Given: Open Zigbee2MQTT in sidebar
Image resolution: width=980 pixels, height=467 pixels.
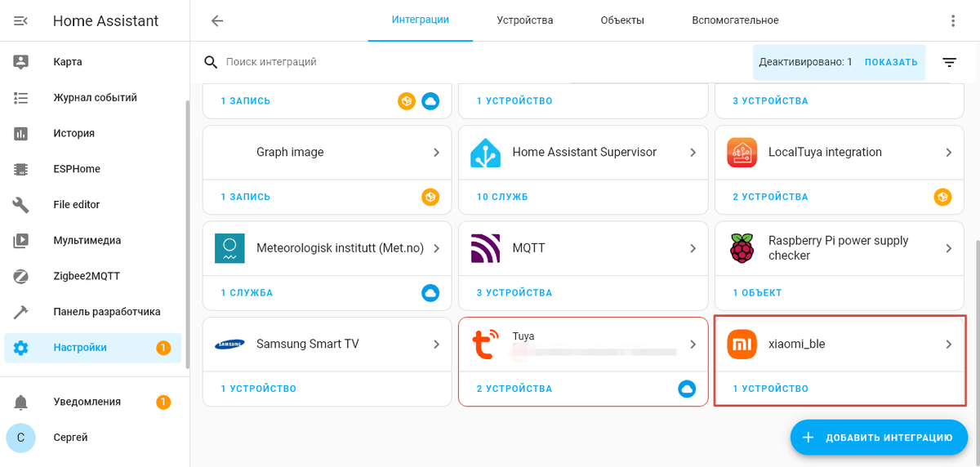Looking at the screenshot, I should [93, 276].
